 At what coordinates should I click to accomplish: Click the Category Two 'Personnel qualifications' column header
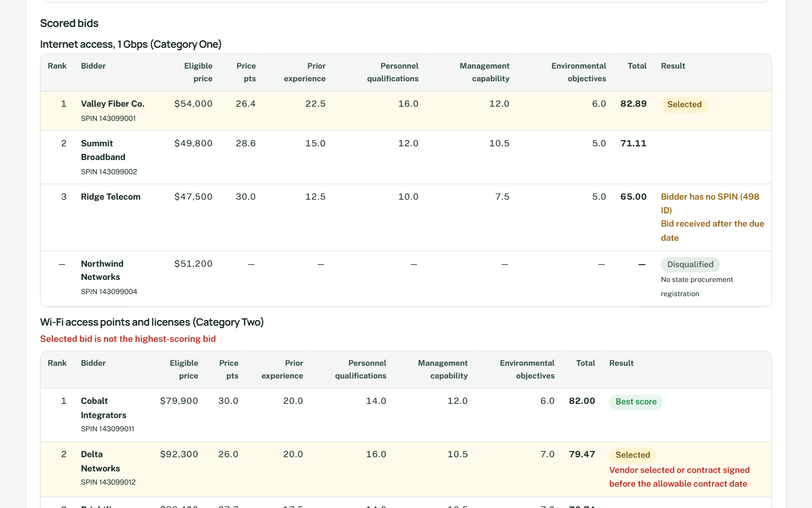360,369
